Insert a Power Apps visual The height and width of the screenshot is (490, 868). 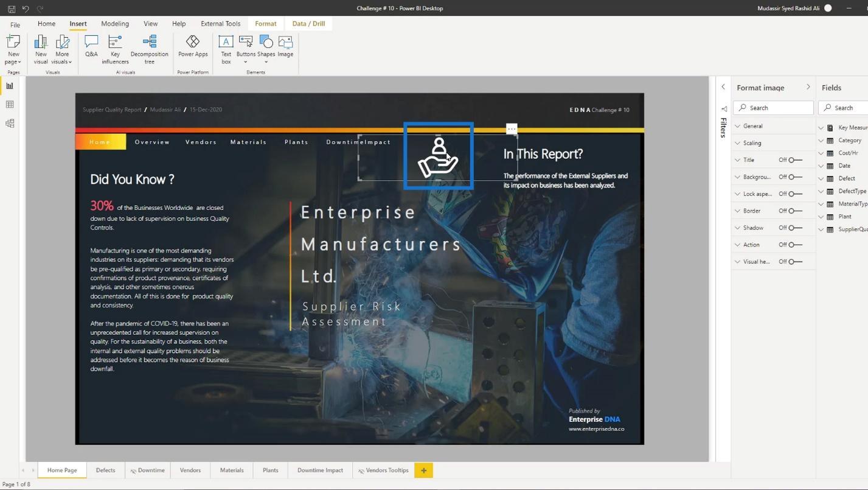193,46
